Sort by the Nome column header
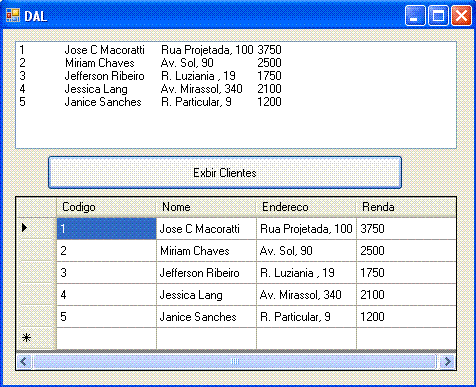476x387 pixels. coord(206,207)
